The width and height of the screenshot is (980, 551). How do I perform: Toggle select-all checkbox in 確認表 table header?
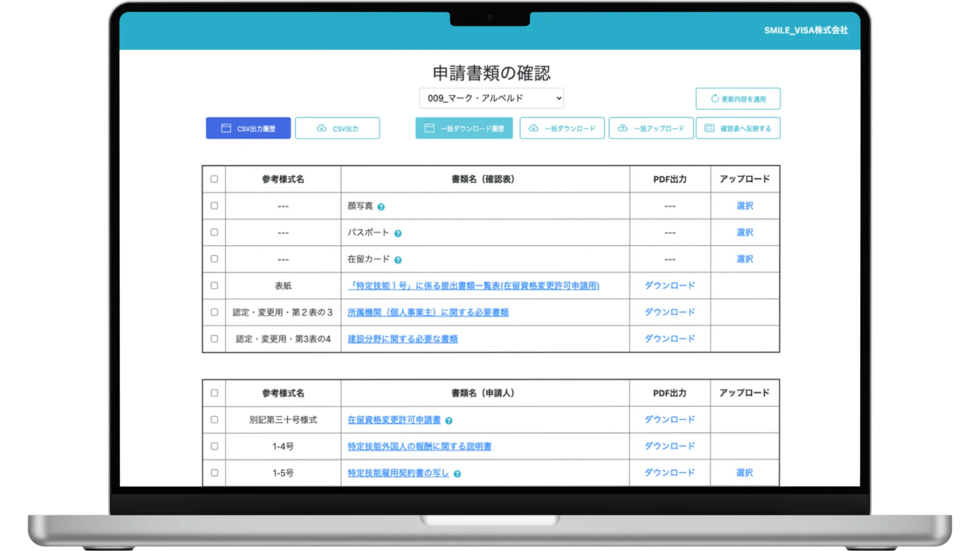point(214,179)
